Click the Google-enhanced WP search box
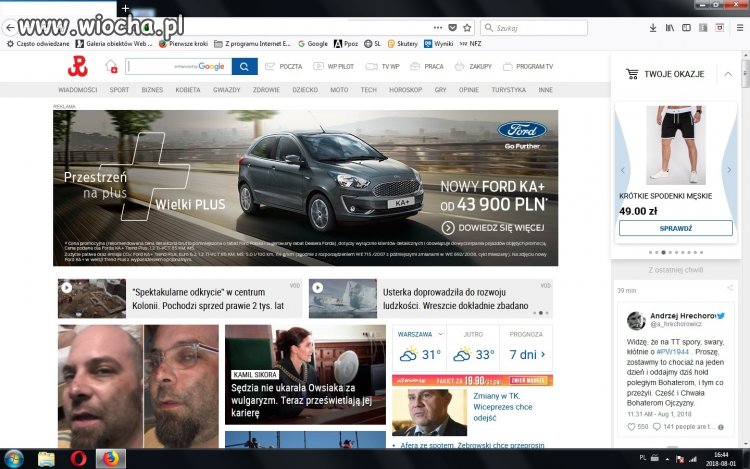The width and height of the screenshot is (750, 469). [178, 66]
